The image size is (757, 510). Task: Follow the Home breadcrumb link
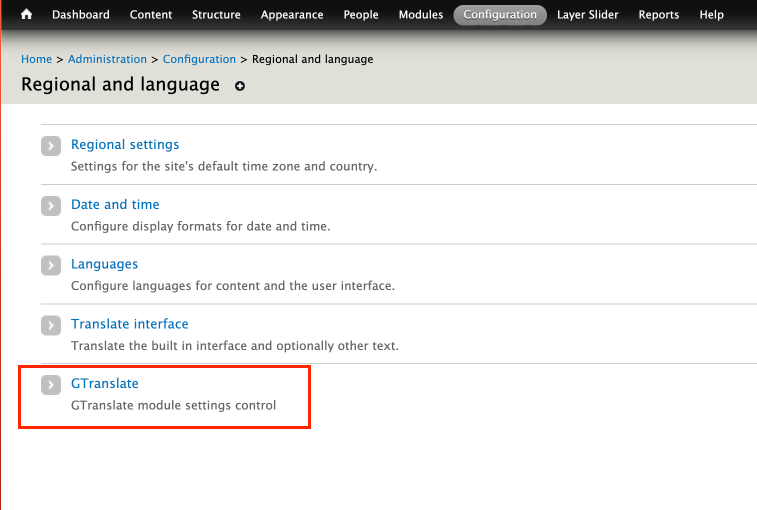click(36, 59)
